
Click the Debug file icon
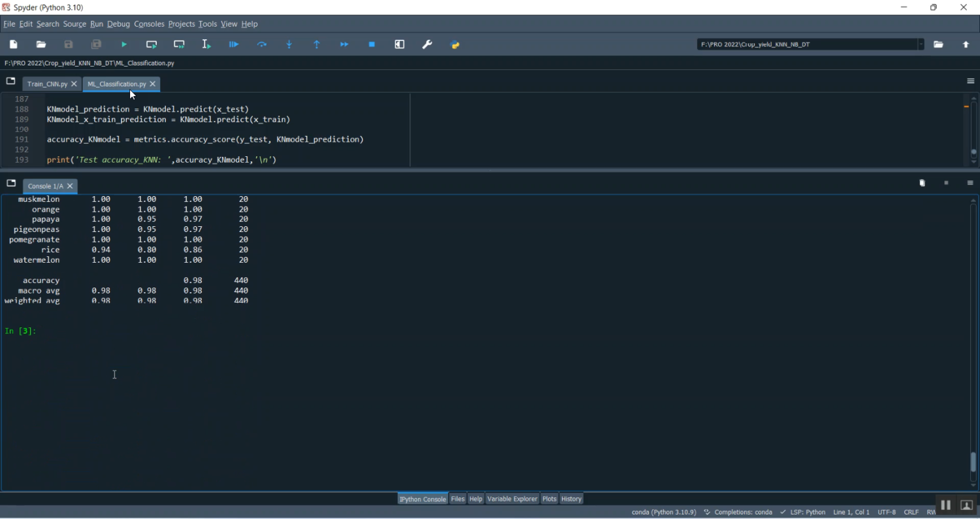pos(234,44)
